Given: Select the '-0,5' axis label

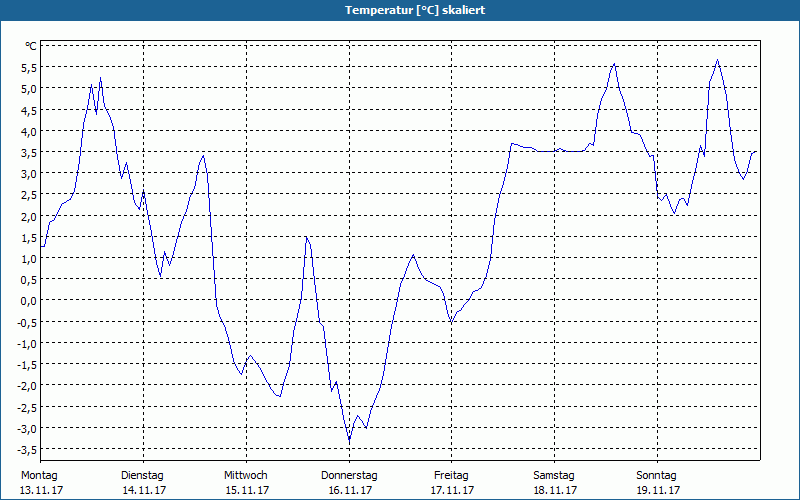Looking at the screenshot, I should pos(28,322).
